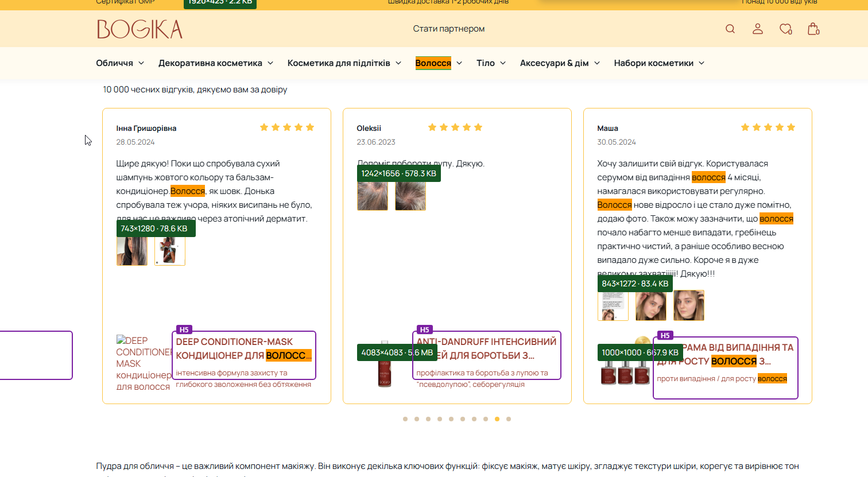Click the Стати партнером link

point(449,29)
